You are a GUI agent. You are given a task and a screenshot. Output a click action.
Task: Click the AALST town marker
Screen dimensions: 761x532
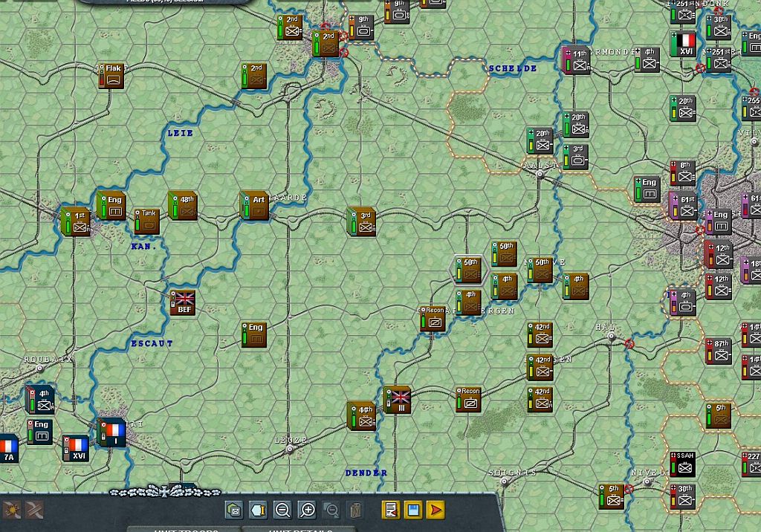point(540,175)
